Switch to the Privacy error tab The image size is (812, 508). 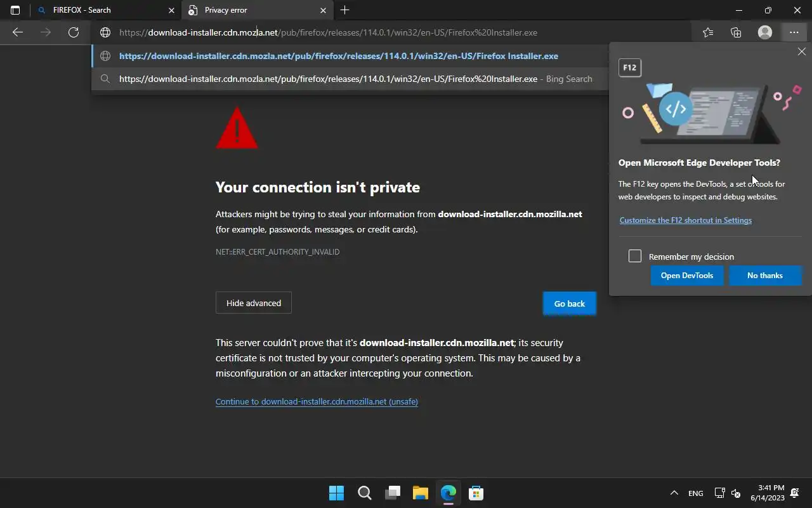[x=257, y=10]
